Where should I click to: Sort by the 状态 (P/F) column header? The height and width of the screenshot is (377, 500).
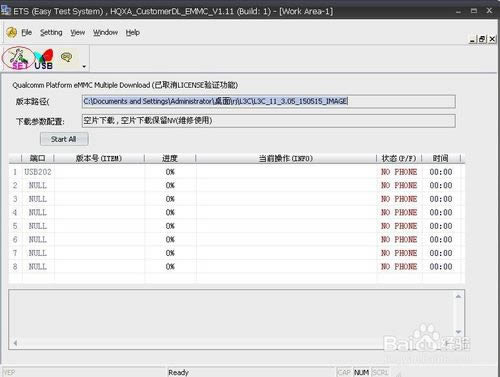tap(399, 158)
